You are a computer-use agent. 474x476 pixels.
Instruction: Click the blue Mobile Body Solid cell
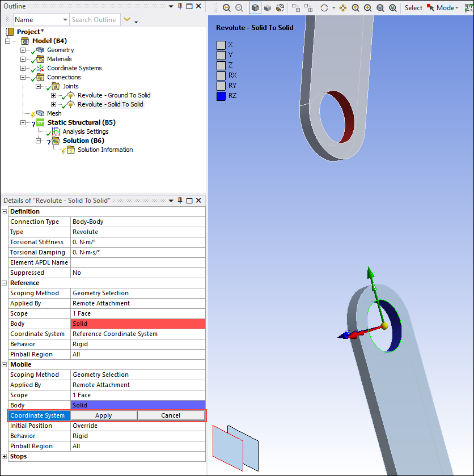pyautogui.click(x=138, y=405)
